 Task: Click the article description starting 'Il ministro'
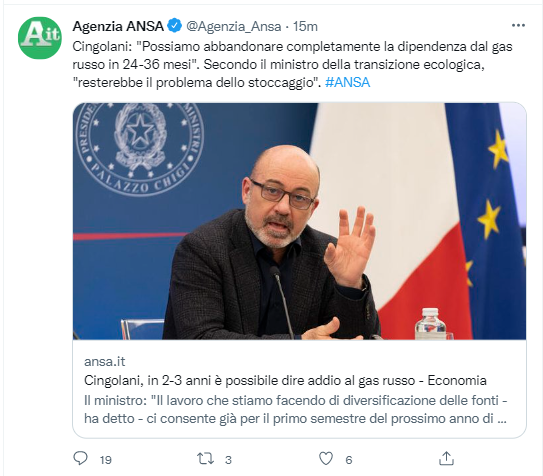tap(295, 410)
